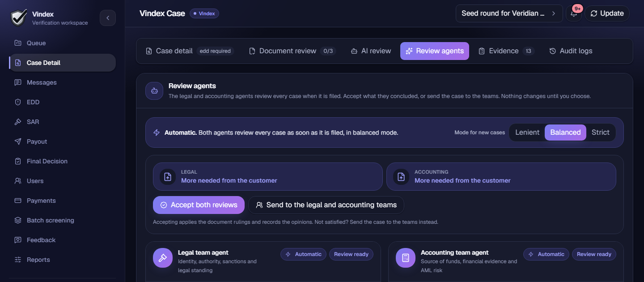The width and height of the screenshot is (644, 282).
Task: Click the SAR gavel icon
Action: (x=18, y=122)
